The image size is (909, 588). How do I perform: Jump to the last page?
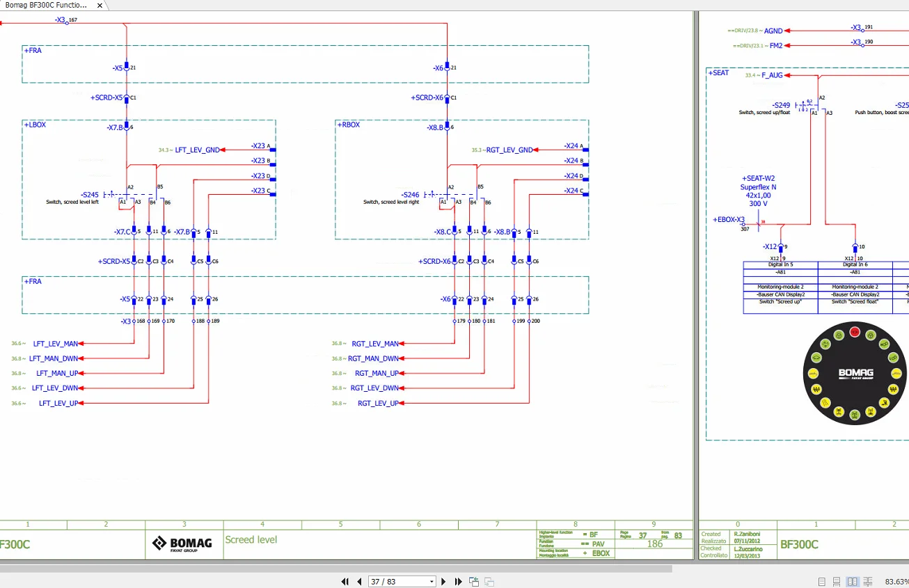[x=459, y=582]
